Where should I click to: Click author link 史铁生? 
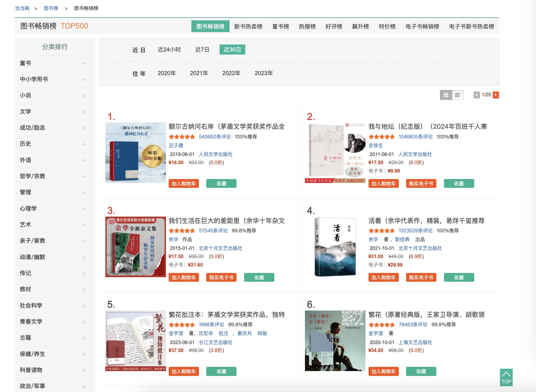click(376, 145)
